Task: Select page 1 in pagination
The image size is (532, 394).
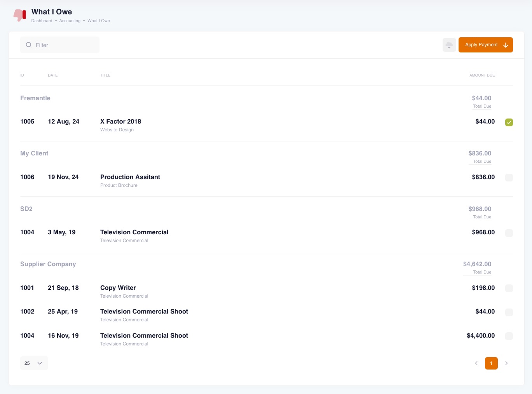Action: tap(491, 363)
